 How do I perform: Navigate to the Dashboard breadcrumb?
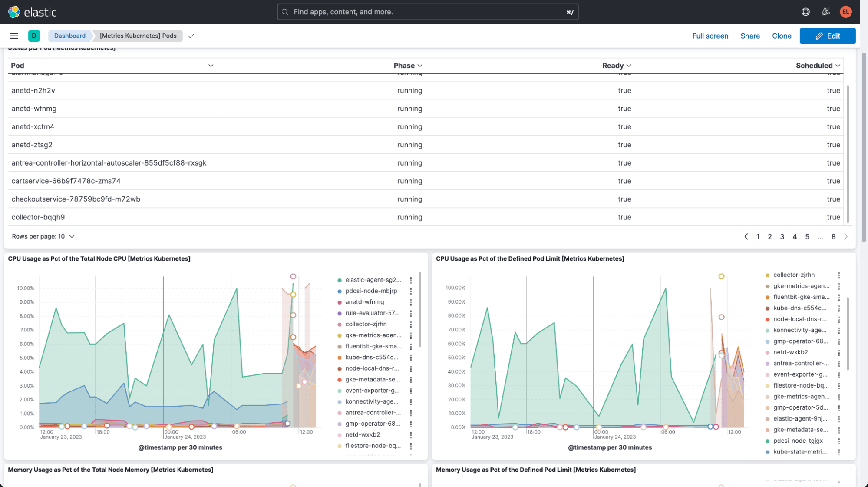(x=70, y=36)
